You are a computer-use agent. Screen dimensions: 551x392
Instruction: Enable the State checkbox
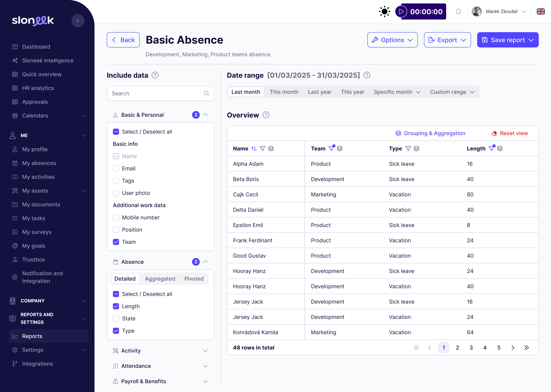point(116,319)
